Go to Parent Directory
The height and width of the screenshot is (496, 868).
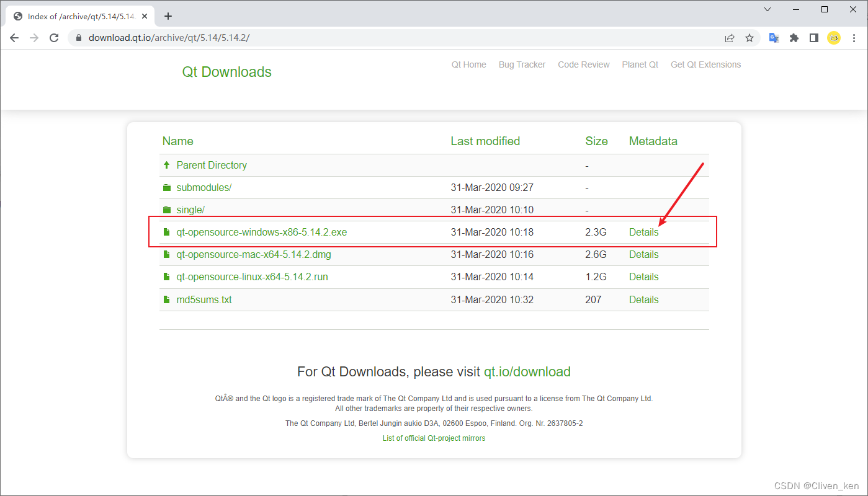(x=212, y=165)
